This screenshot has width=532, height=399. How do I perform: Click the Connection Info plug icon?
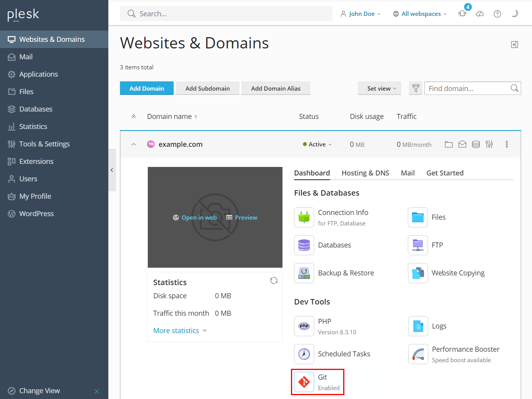(x=304, y=217)
